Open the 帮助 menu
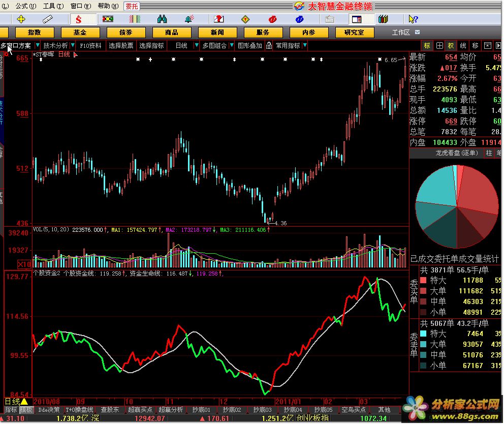The image size is (504, 424). pos(108,6)
